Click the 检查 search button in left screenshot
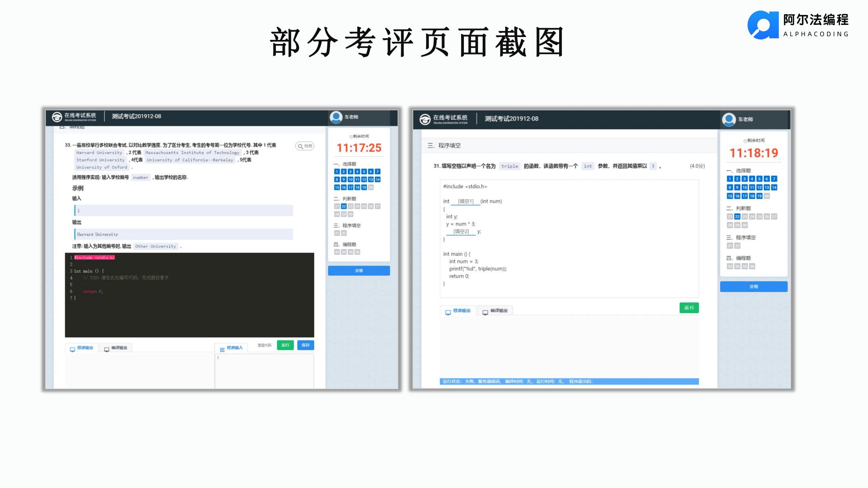The image size is (868, 488). pos(305,146)
